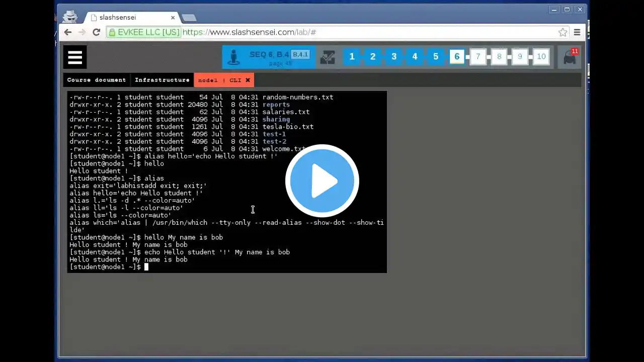This screenshot has height=362, width=644.
Task: Click the B.4.1 section badge
Action: (x=300, y=54)
